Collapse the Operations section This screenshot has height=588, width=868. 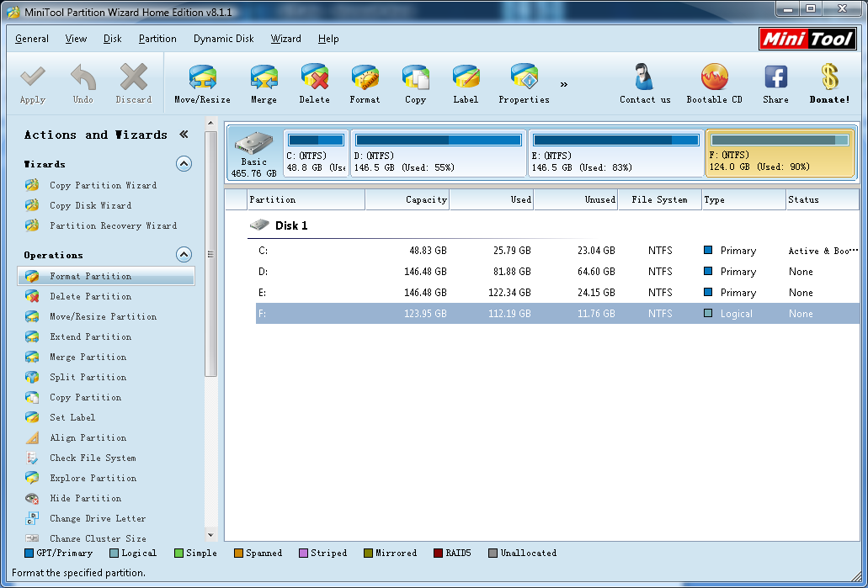tap(184, 254)
